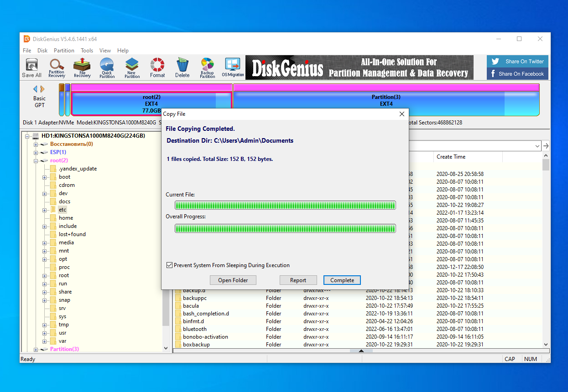Click the Overall Progress bar

[x=285, y=228]
